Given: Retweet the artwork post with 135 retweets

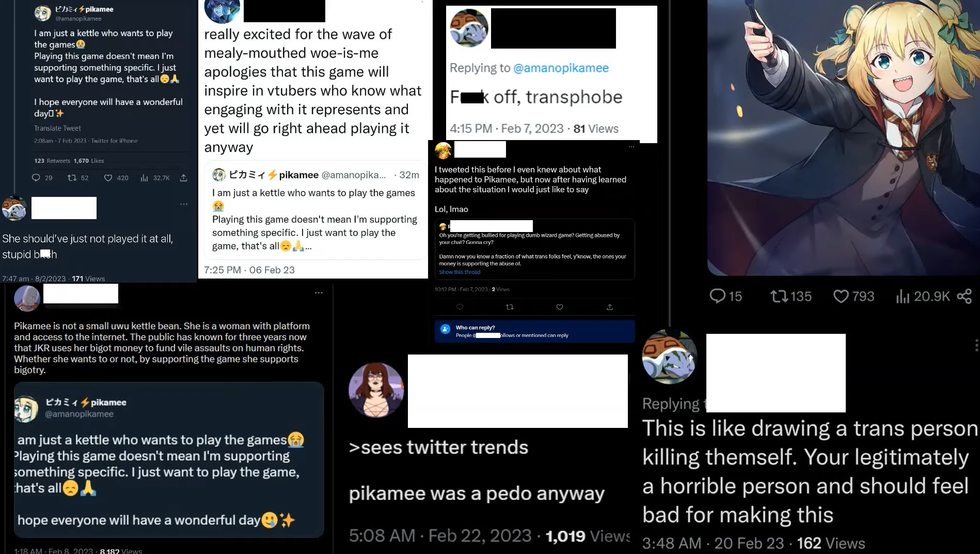Looking at the screenshot, I should [779, 296].
